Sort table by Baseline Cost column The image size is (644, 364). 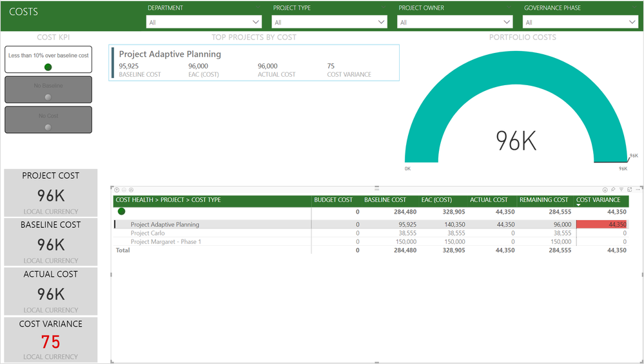[385, 200]
